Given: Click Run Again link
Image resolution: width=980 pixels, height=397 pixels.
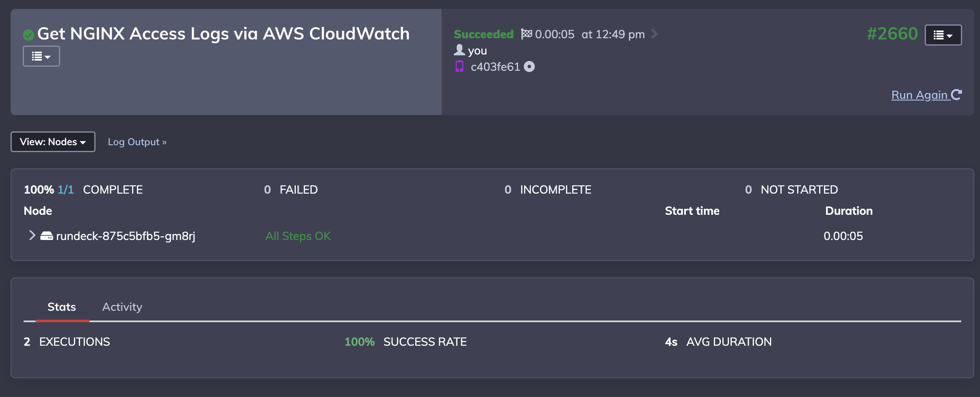Looking at the screenshot, I should (x=926, y=95).
